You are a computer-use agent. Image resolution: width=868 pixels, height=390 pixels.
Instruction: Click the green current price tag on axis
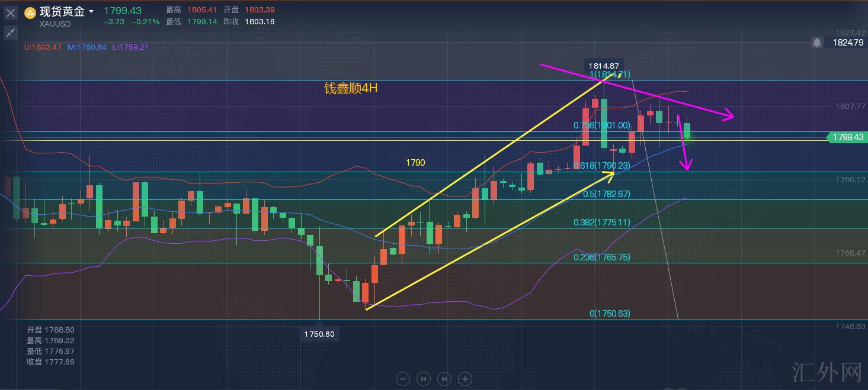tap(846, 137)
